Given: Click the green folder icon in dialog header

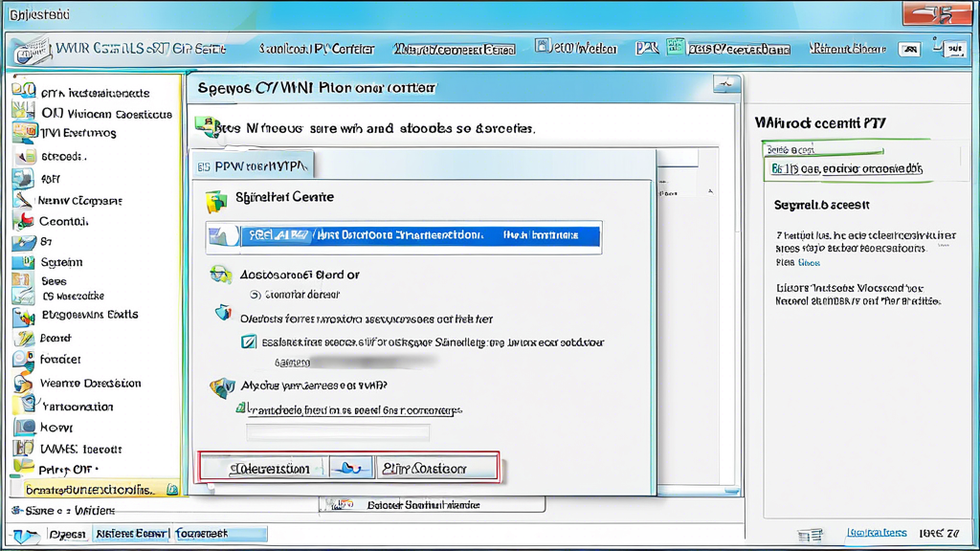Looking at the screenshot, I should click(215, 199).
